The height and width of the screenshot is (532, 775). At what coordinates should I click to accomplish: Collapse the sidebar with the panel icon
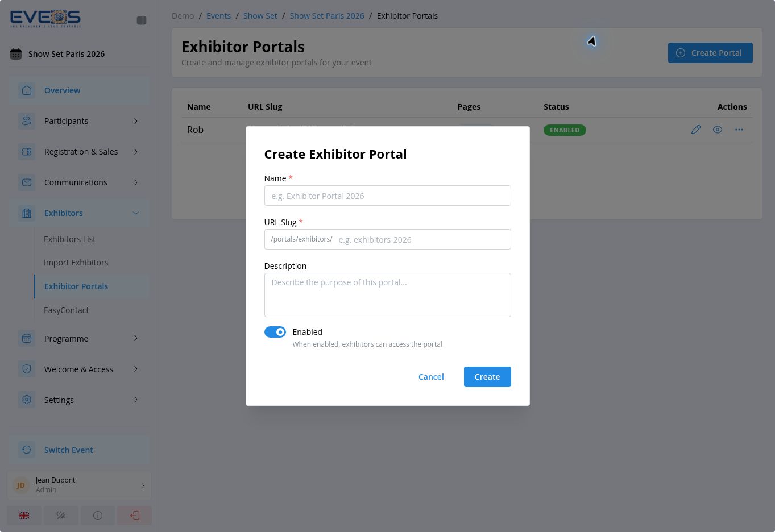(x=142, y=20)
